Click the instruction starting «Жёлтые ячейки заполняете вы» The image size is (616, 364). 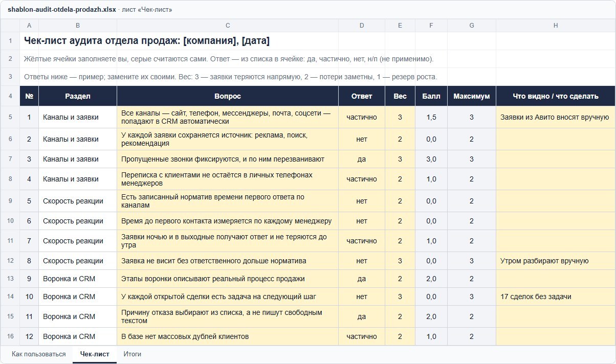tap(229, 59)
